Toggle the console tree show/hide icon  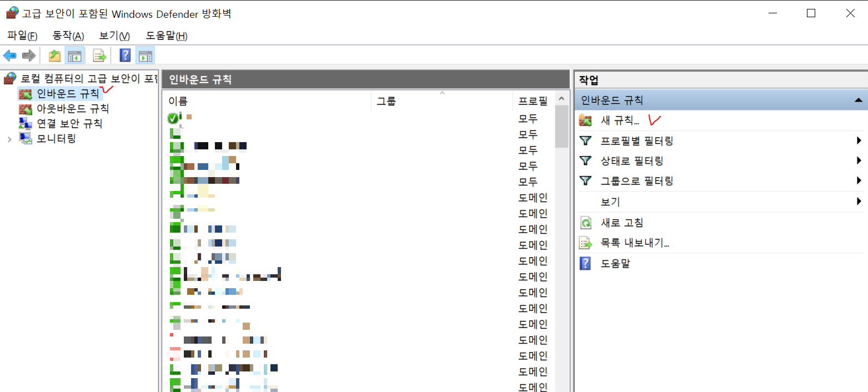74,56
